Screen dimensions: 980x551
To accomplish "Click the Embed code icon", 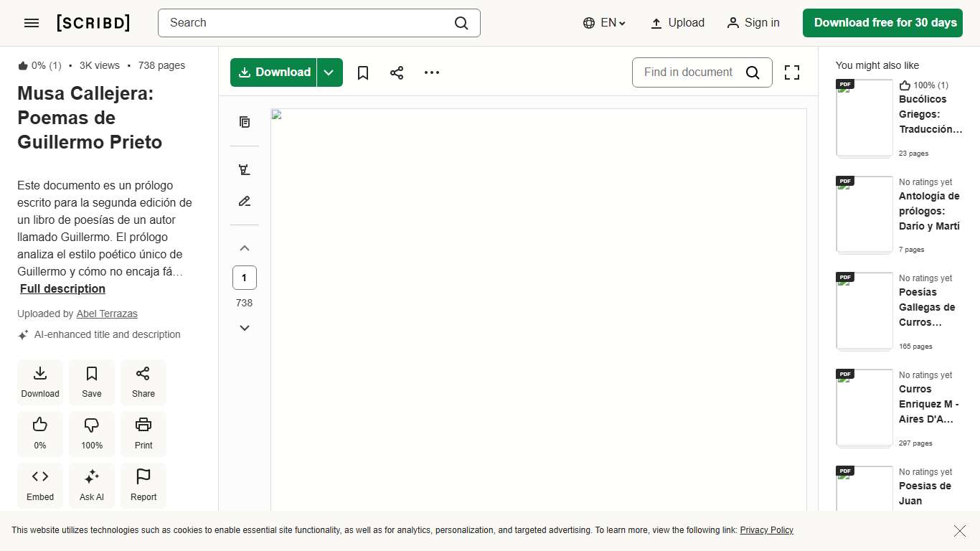I will pyautogui.click(x=40, y=485).
